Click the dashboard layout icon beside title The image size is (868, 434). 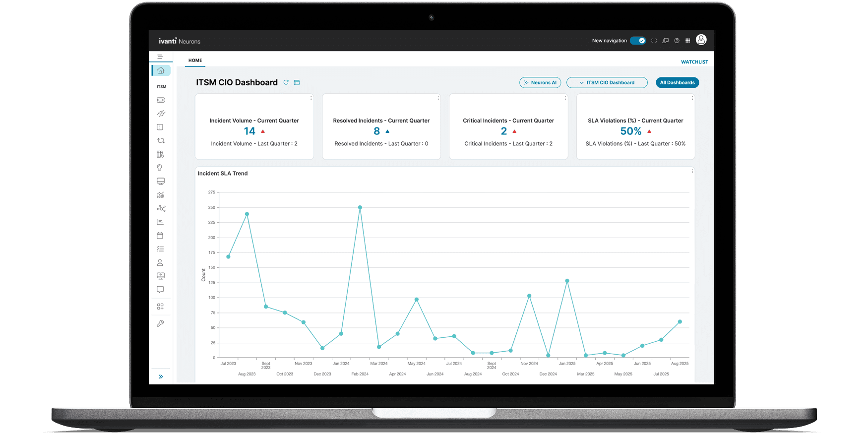coord(297,82)
